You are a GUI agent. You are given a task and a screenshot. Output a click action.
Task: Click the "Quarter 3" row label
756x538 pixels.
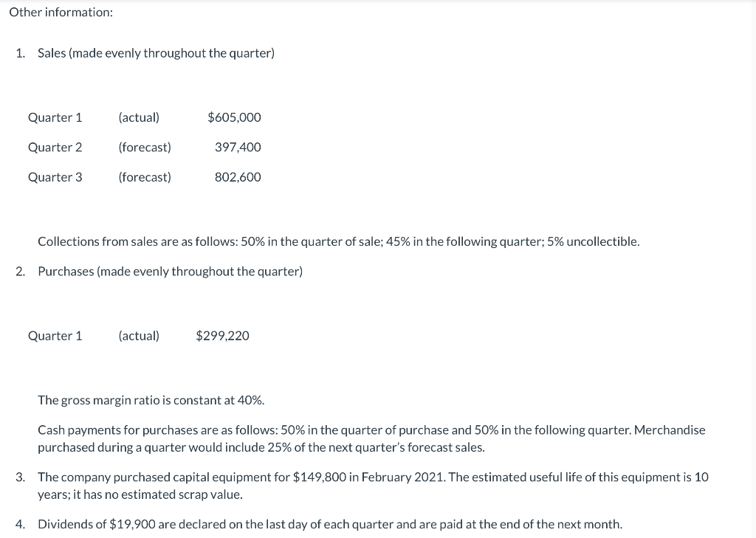[55, 177]
